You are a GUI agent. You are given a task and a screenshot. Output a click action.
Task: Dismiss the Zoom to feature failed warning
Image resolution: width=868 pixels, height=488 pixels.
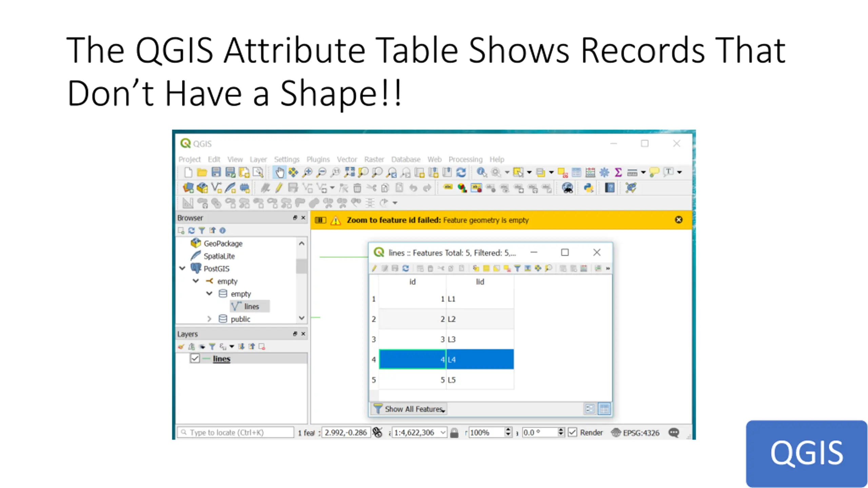coord(678,220)
